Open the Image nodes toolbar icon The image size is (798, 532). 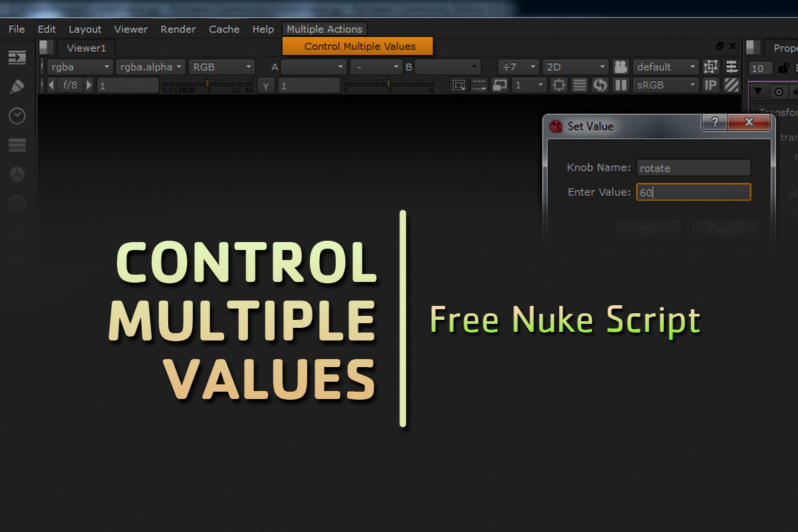click(17, 58)
